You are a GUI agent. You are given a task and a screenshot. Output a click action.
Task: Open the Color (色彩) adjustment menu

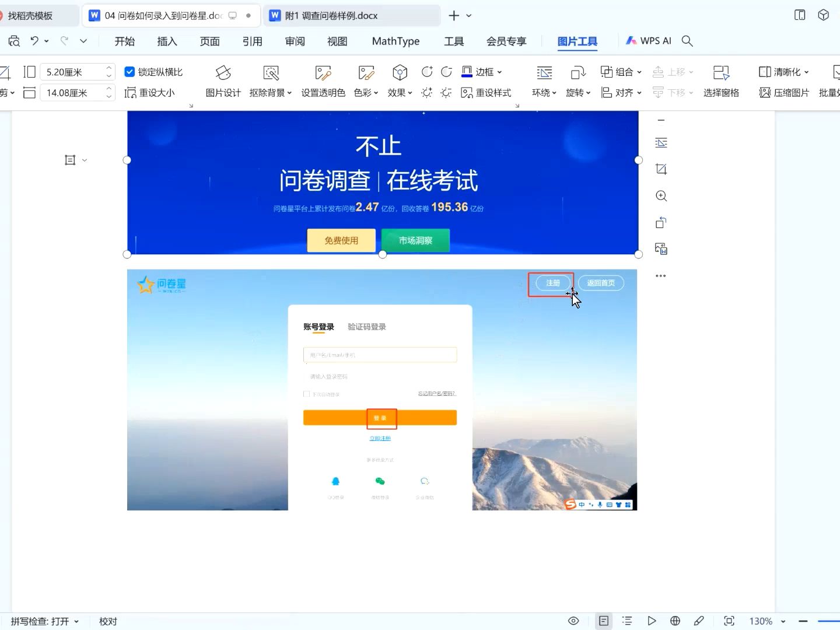366,82
